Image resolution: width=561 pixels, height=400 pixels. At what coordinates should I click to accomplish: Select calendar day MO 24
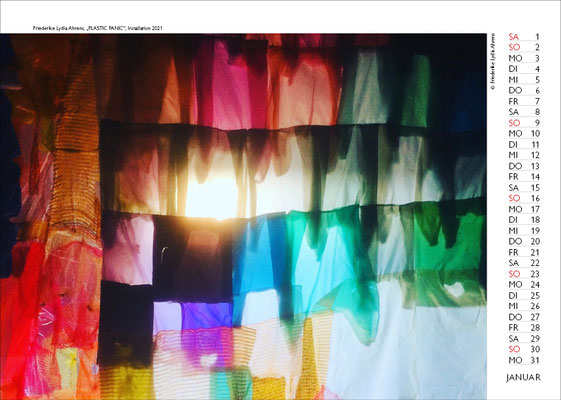coord(524,285)
